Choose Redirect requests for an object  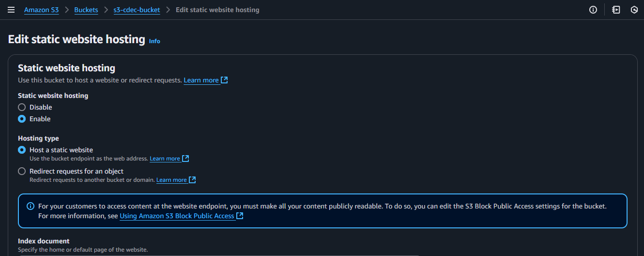tap(22, 171)
